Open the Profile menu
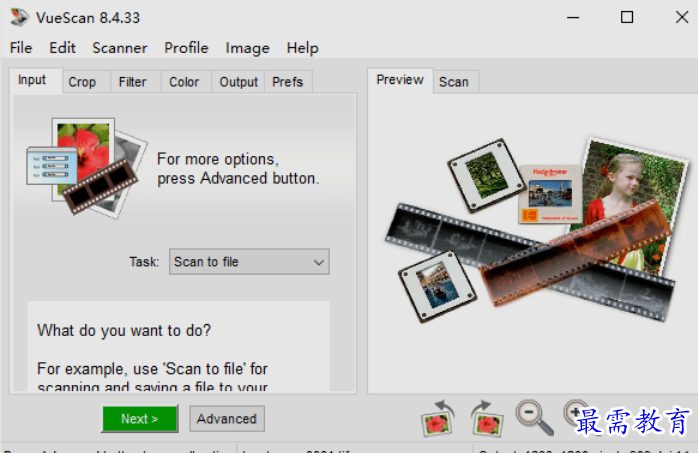698x453 pixels. tap(186, 48)
